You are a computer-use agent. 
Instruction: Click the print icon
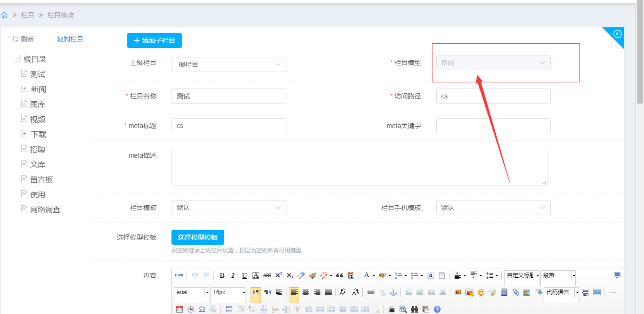(392, 309)
